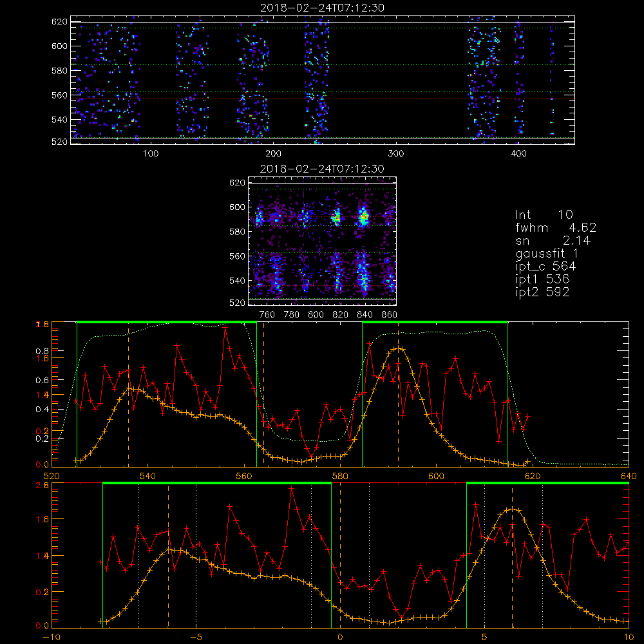Click the middle zoomed spectrogram image

323,241
